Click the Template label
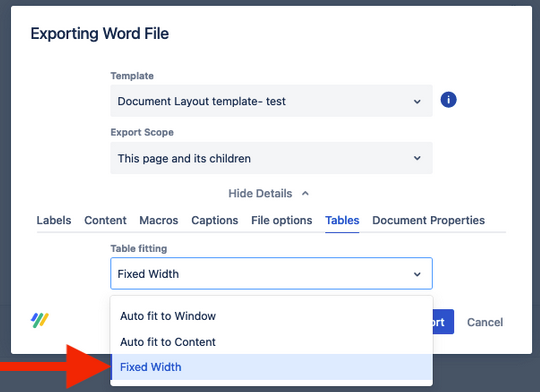540x392 pixels. 132,76
